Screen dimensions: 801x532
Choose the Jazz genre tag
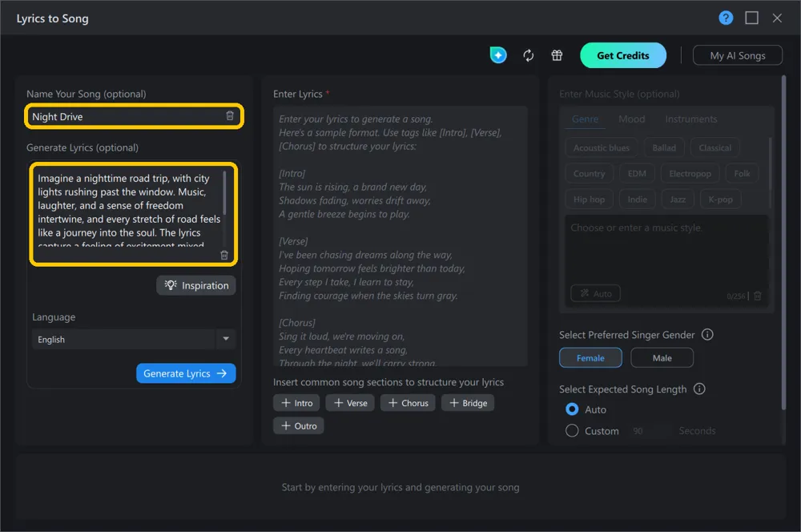[x=678, y=199]
